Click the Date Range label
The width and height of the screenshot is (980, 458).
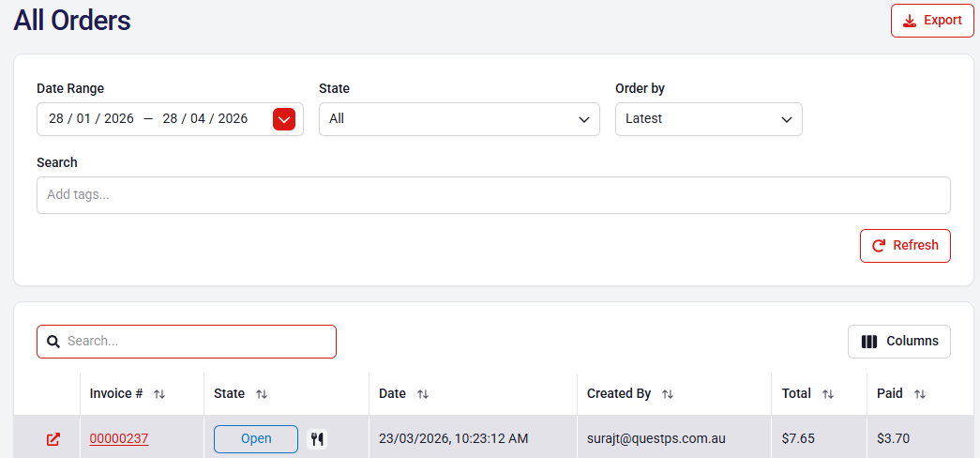[x=70, y=88]
